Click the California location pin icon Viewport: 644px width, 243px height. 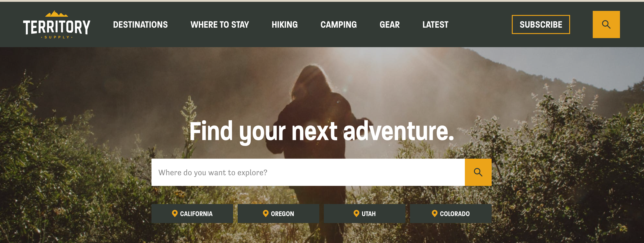(175, 214)
